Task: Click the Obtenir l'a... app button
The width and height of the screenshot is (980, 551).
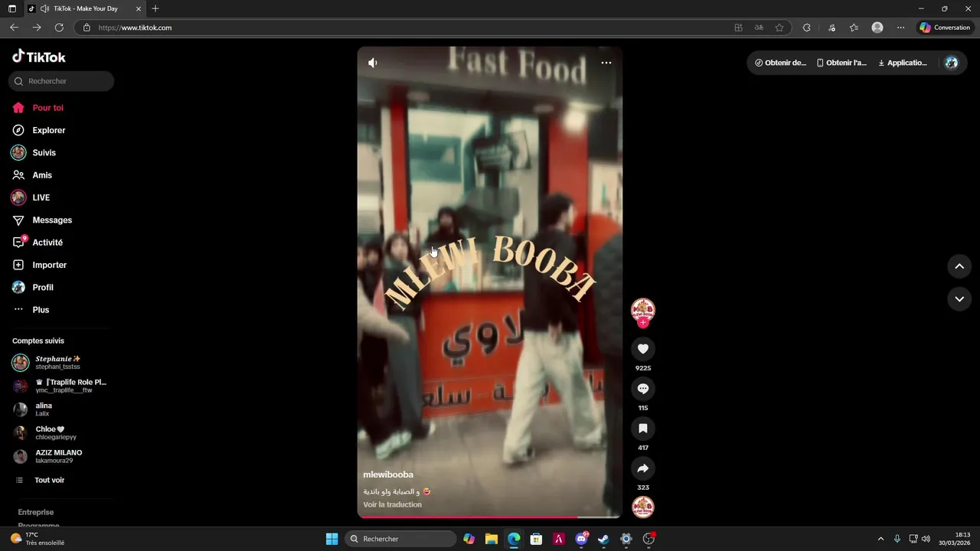Action: (841, 63)
